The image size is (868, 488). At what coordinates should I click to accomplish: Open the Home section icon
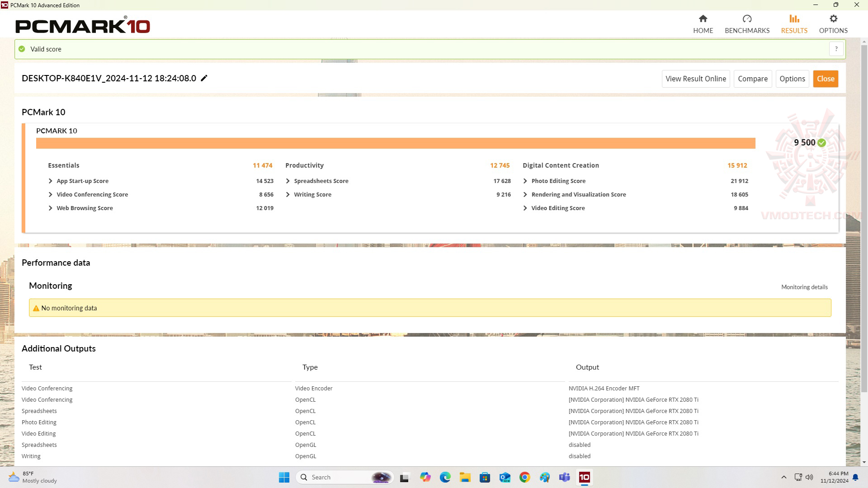click(703, 19)
